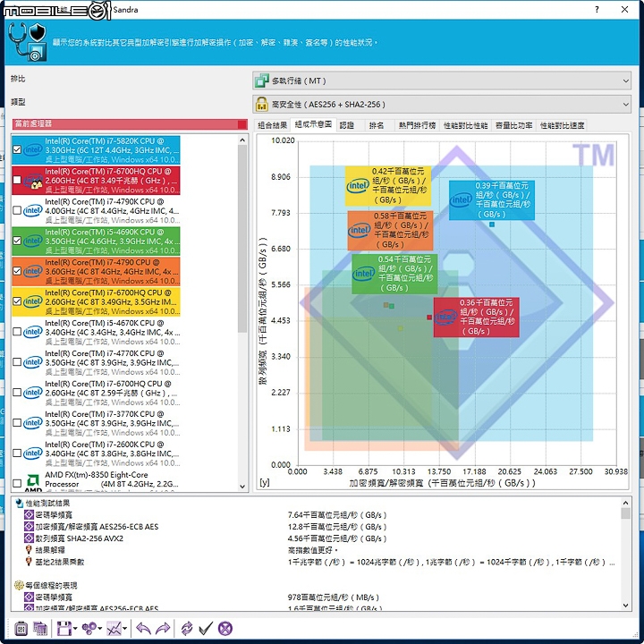This screenshot has height=644, width=644.
Task: Check the i7-4770K processor checkbox
Action: click(17, 362)
